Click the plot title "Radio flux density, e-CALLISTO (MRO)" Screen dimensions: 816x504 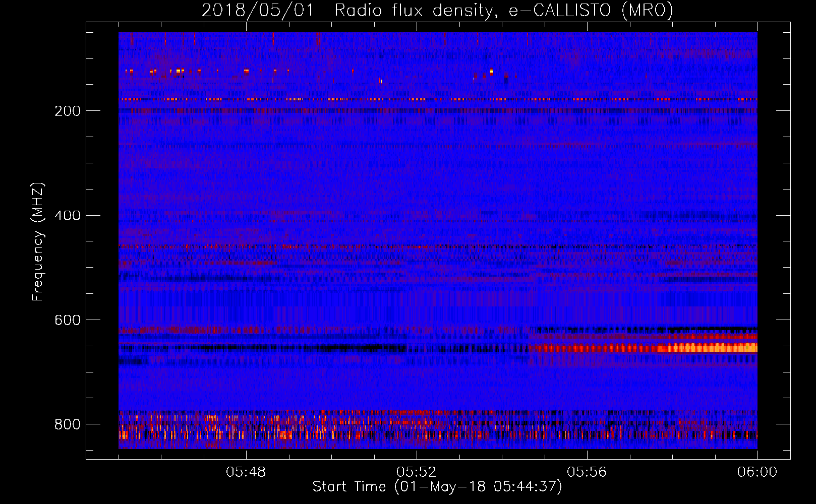504,10
